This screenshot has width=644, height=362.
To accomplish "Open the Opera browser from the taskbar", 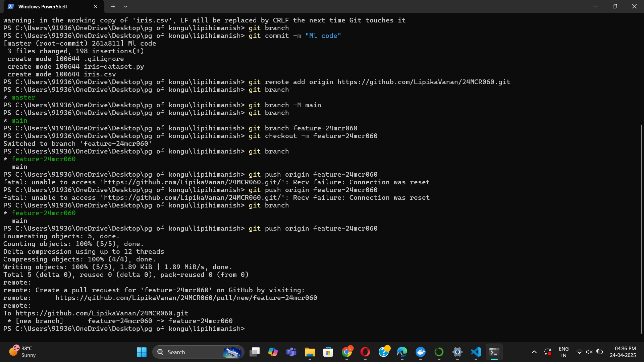I will pos(365,352).
